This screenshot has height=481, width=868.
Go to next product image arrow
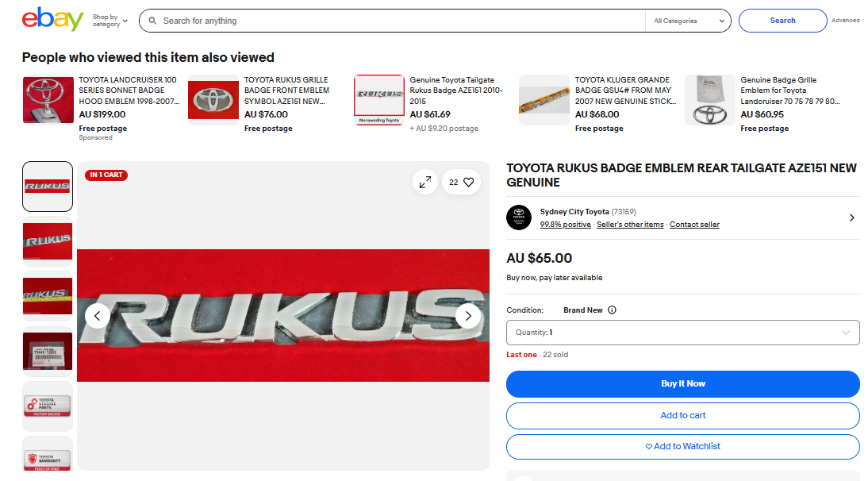coord(468,316)
